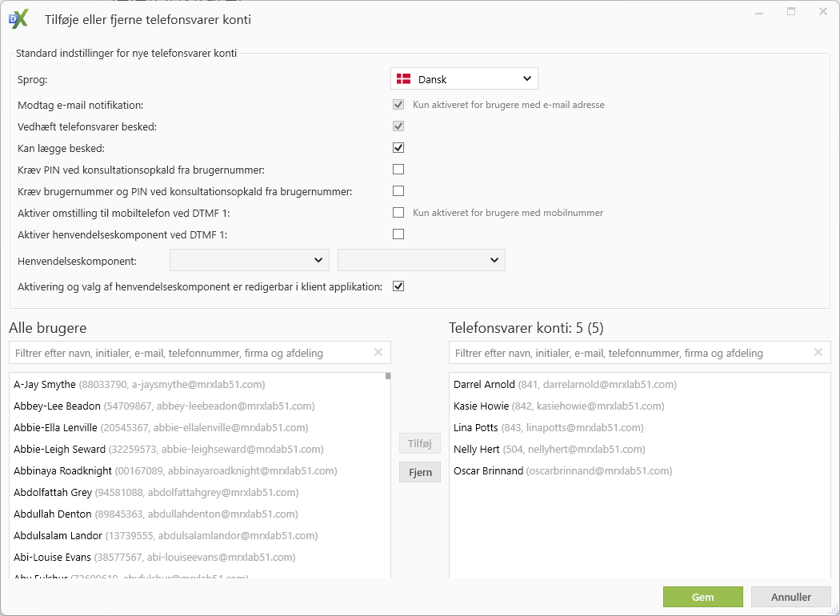840x616 pixels.
Task: Open the first Henvendelseskomponent dropdown
Action: point(250,260)
